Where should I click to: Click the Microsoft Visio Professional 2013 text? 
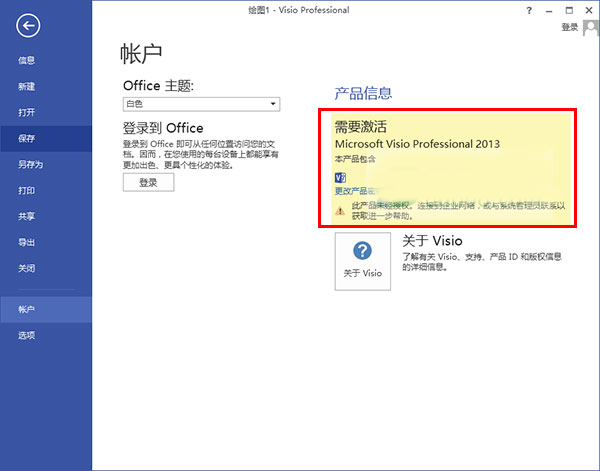[417, 144]
